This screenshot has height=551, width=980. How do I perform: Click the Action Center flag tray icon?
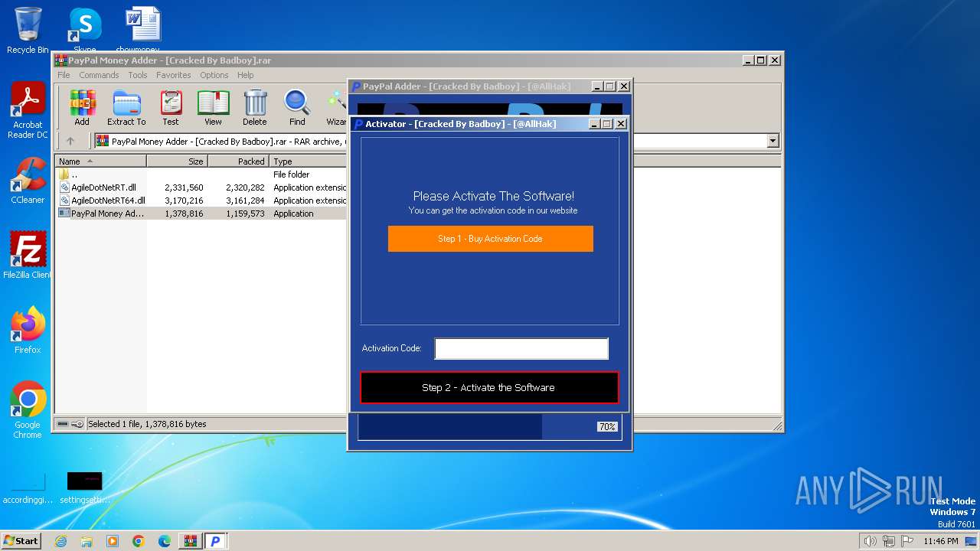(907, 541)
